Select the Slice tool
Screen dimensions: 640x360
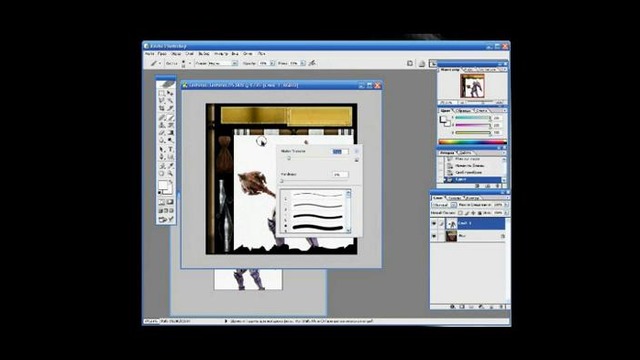click(171, 109)
